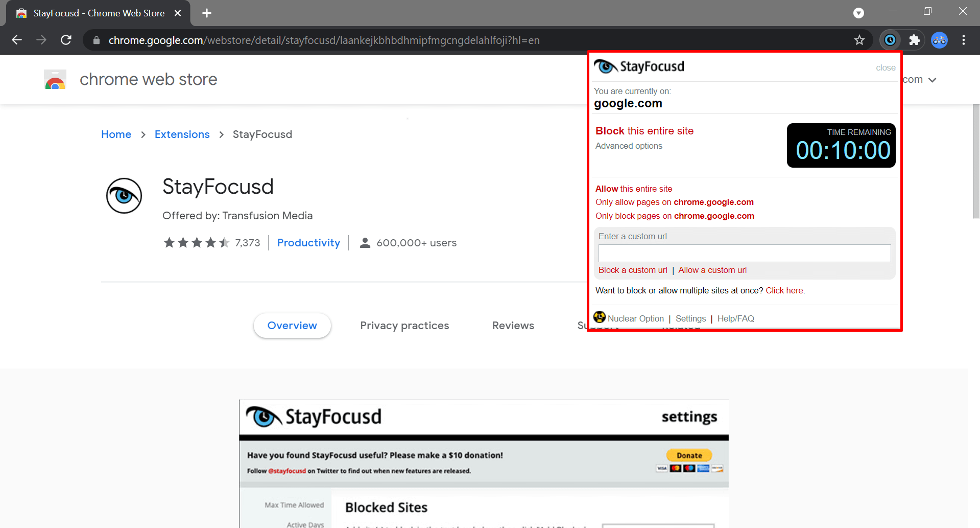Open the Extensions puzzle icon menu
This screenshot has height=528, width=980.
pyautogui.click(x=915, y=40)
